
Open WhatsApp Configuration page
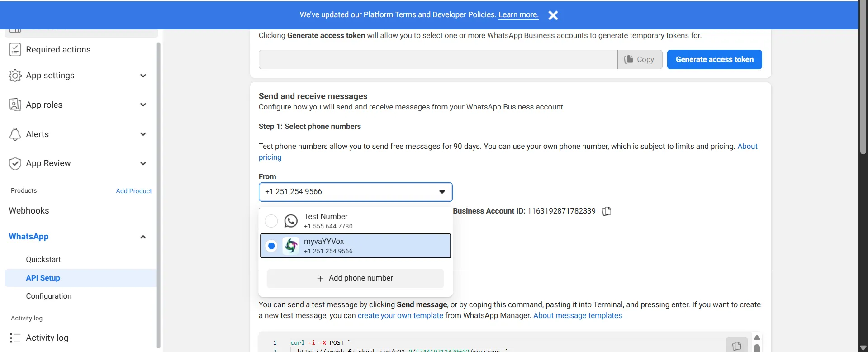[x=49, y=296]
